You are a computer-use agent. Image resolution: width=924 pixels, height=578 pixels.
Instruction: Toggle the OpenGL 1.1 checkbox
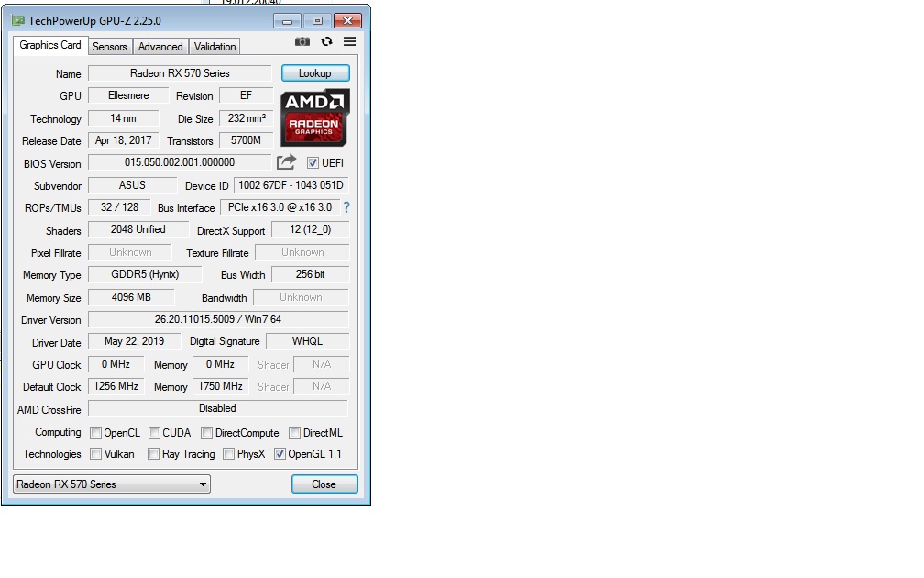click(x=280, y=454)
